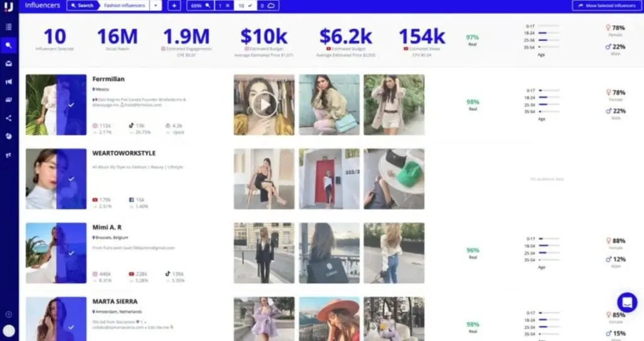Screen dimensions: 644x341
Task: Open the team users icon in sidebar
Action: point(9,155)
